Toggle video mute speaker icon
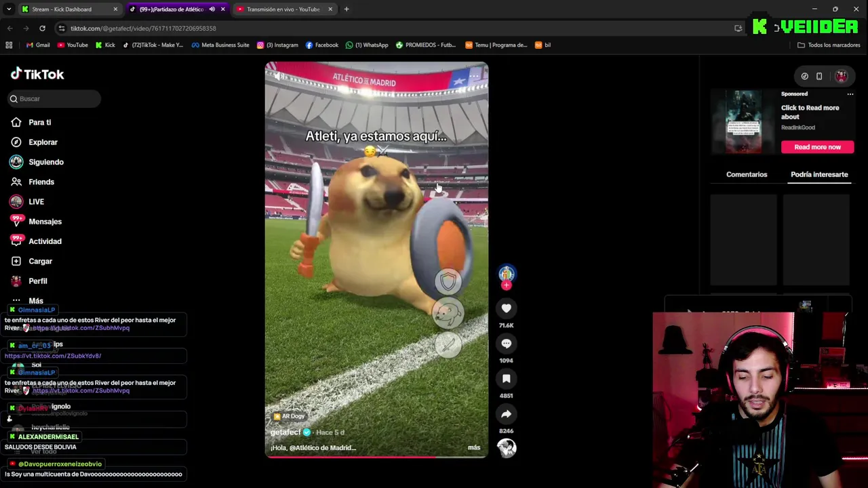This screenshot has height=488, width=868. (x=277, y=76)
